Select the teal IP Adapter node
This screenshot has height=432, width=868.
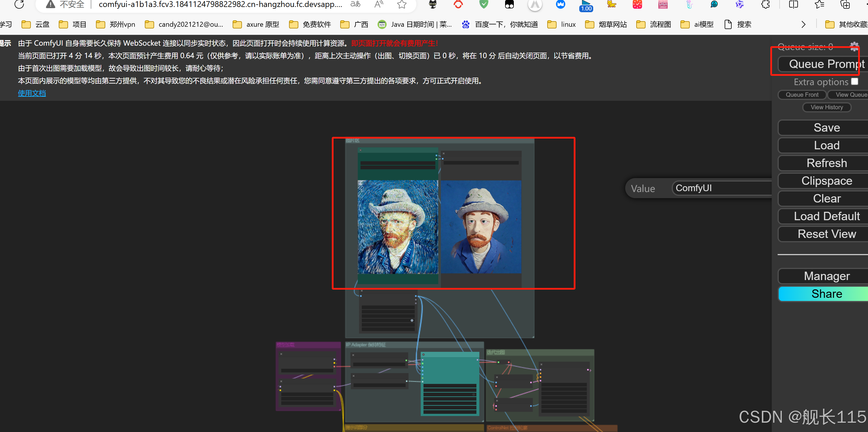tap(450, 383)
